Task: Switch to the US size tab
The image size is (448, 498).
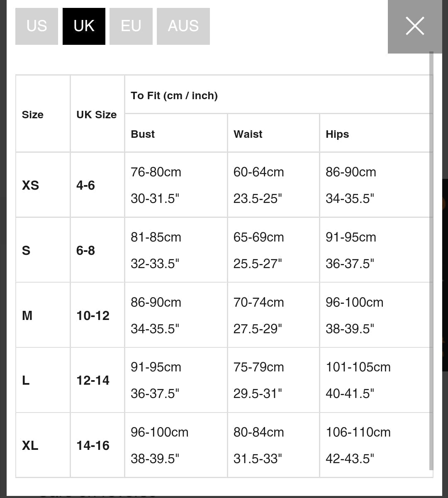Action: pyautogui.click(x=37, y=26)
